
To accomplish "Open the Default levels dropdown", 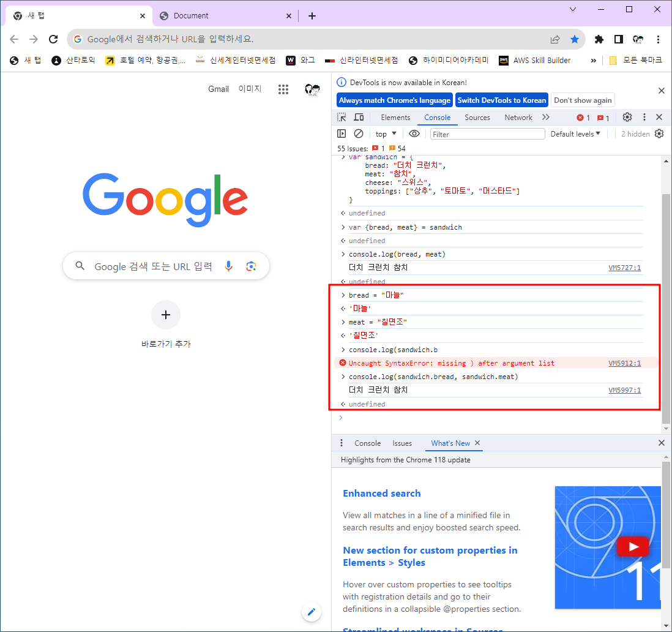I will [575, 134].
